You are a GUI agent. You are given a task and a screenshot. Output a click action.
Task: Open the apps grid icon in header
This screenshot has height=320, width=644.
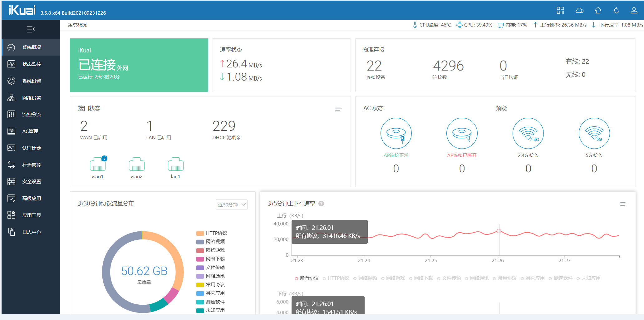(560, 10)
